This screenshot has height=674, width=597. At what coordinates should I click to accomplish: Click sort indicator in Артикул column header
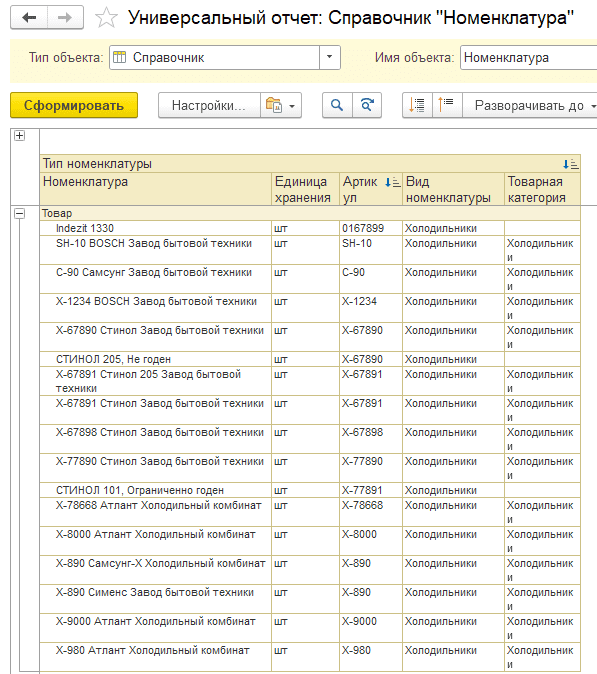click(392, 182)
